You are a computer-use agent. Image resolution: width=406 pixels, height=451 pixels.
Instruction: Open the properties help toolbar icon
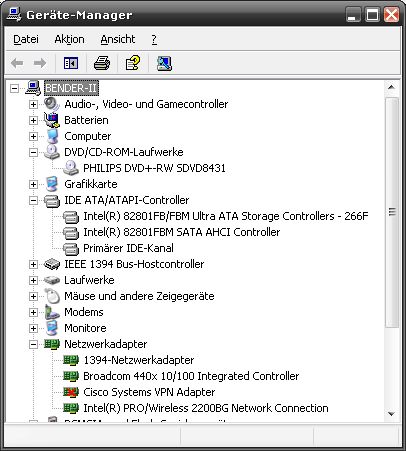click(133, 63)
